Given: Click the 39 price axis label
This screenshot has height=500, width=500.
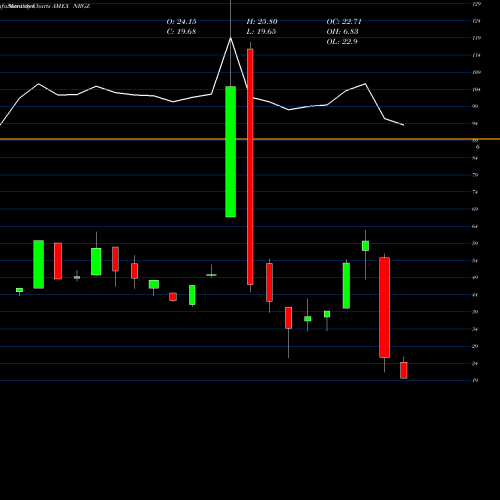Looking at the screenshot, I should [x=475, y=312].
